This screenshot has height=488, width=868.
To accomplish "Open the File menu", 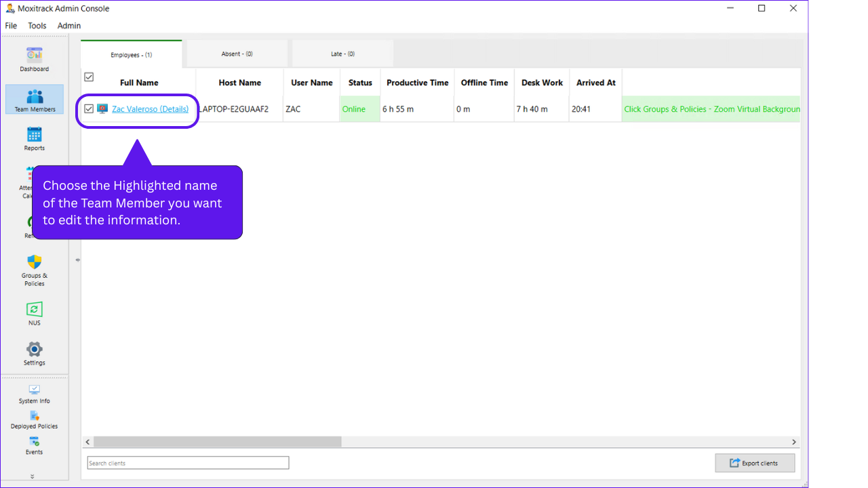I will coord(11,26).
